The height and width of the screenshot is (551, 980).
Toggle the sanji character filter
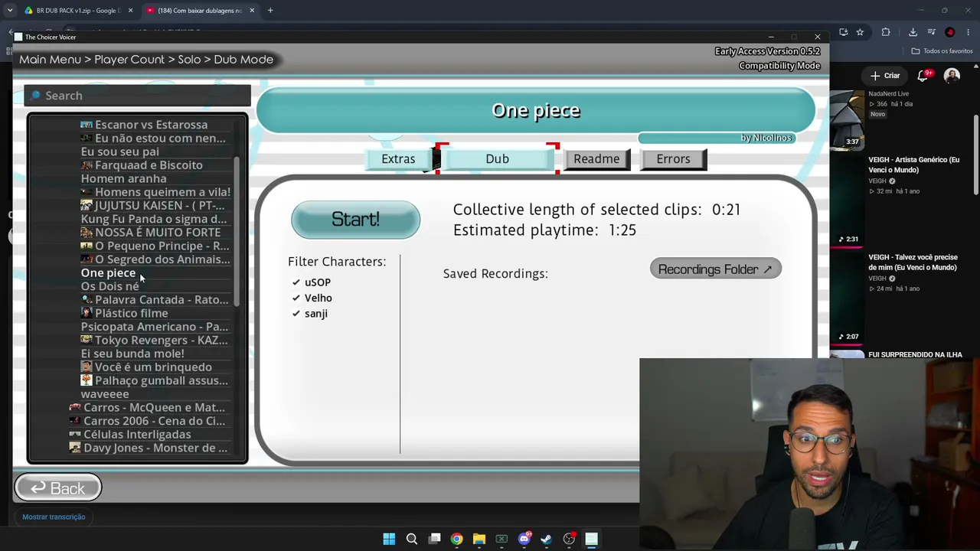[x=309, y=314]
